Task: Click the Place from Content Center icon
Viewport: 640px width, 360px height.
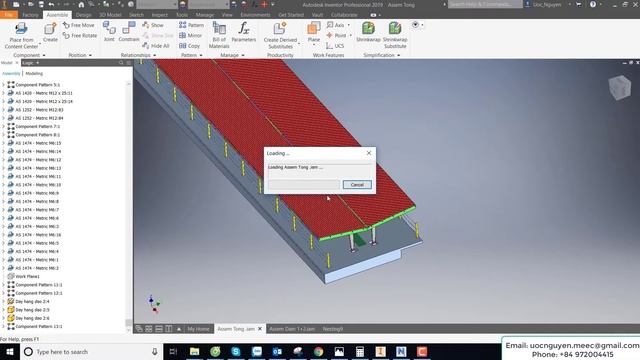Action: click(x=21, y=29)
